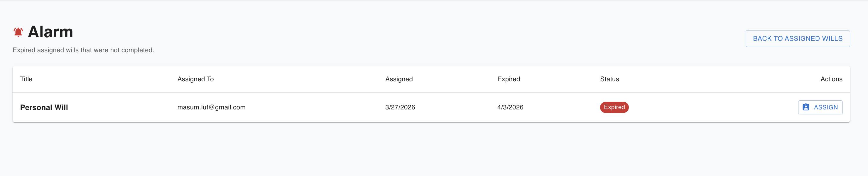Click the Status column header
868x176 pixels.
point(609,79)
